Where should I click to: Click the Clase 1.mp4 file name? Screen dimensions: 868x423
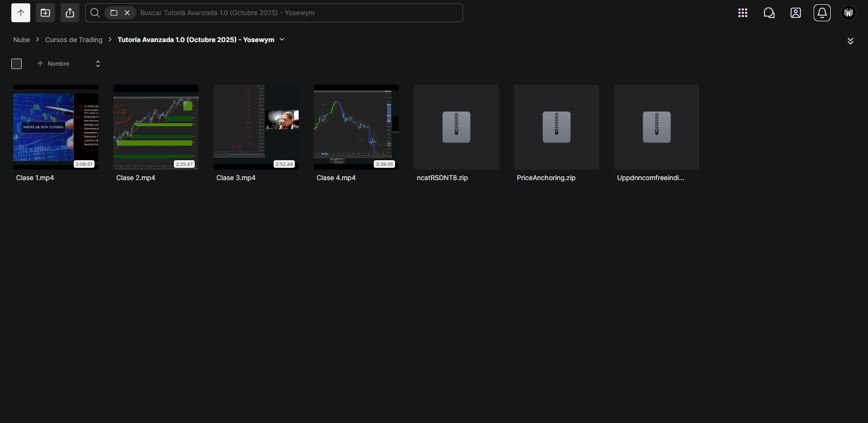(35, 178)
